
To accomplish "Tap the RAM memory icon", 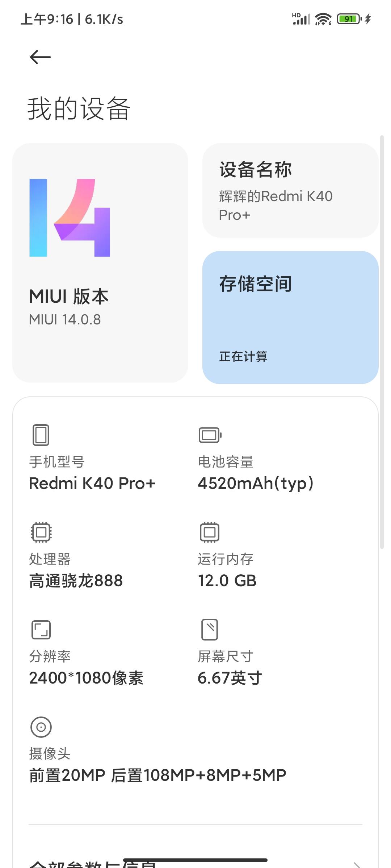I will click(210, 532).
